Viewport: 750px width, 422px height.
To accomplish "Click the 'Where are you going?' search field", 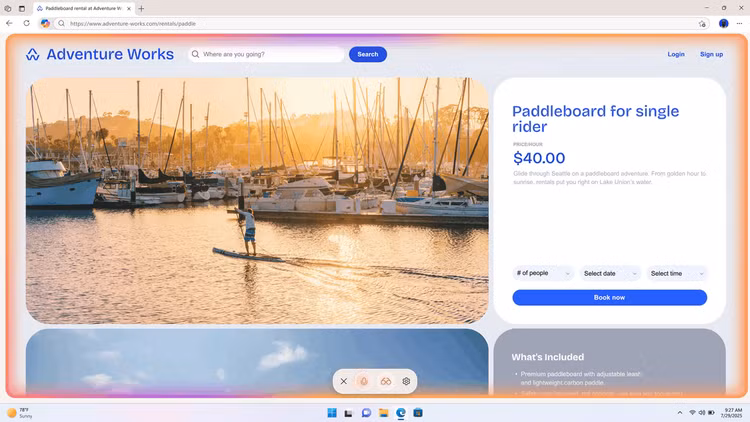I will click(270, 54).
